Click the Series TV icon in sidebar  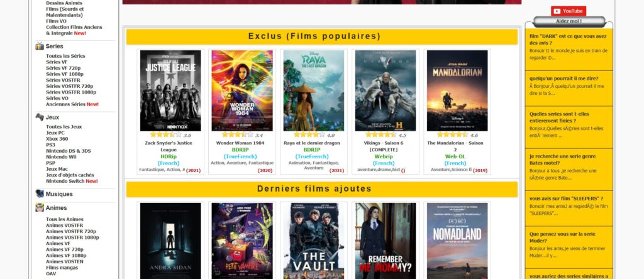(x=40, y=46)
